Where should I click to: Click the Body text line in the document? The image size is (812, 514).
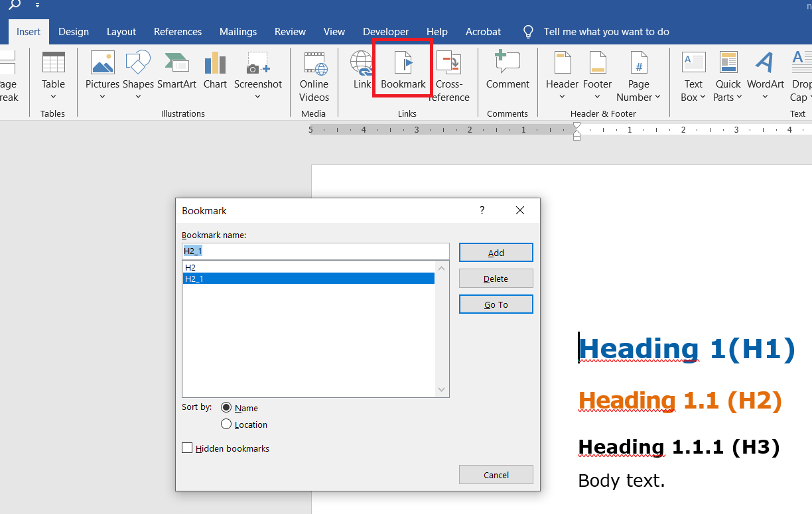pos(622,480)
